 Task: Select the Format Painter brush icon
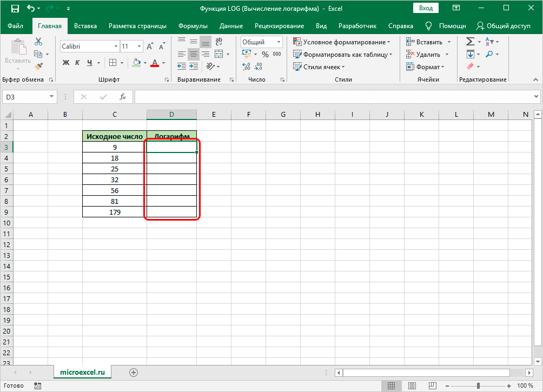click(x=38, y=66)
